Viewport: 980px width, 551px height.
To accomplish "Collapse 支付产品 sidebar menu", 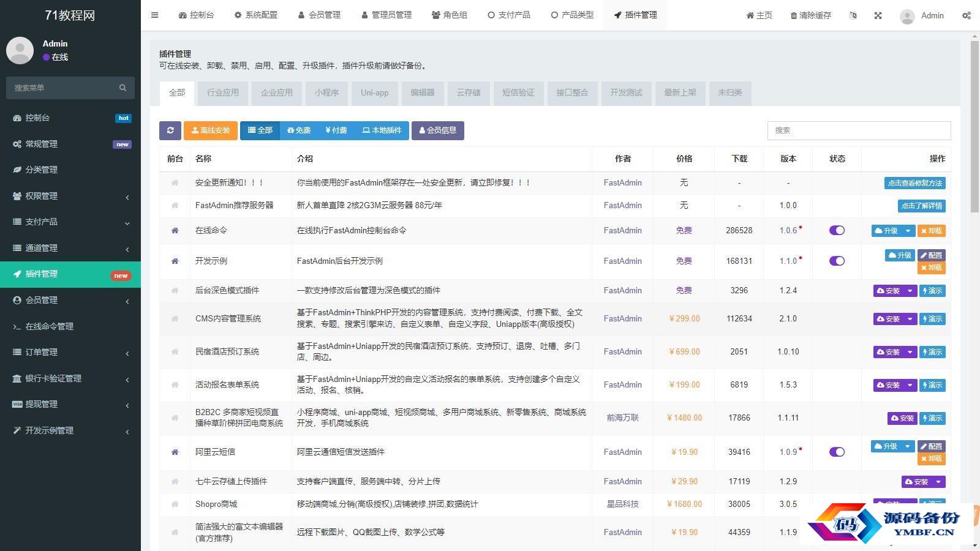I will [x=70, y=222].
